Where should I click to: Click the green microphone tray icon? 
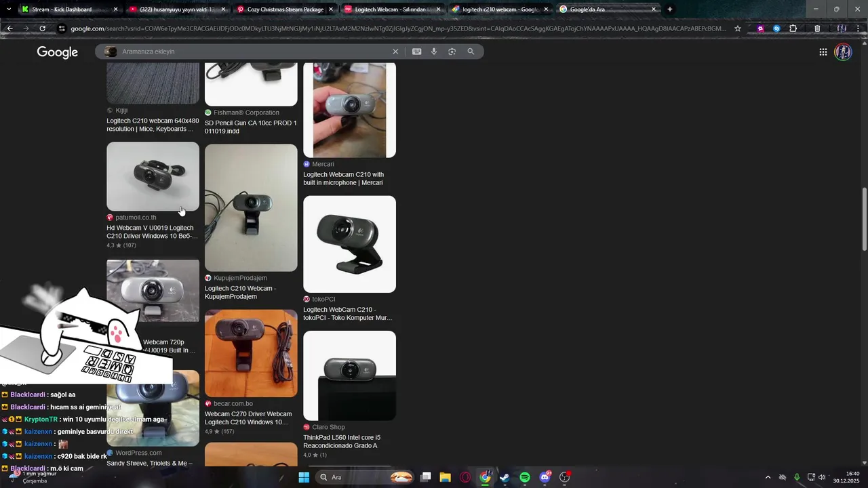click(797, 477)
